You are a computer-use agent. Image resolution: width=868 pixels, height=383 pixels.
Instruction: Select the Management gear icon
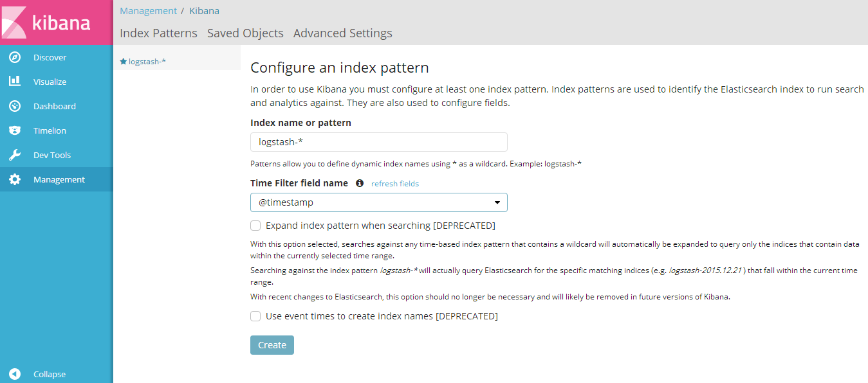pyautogui.click(x=15, y=179)
